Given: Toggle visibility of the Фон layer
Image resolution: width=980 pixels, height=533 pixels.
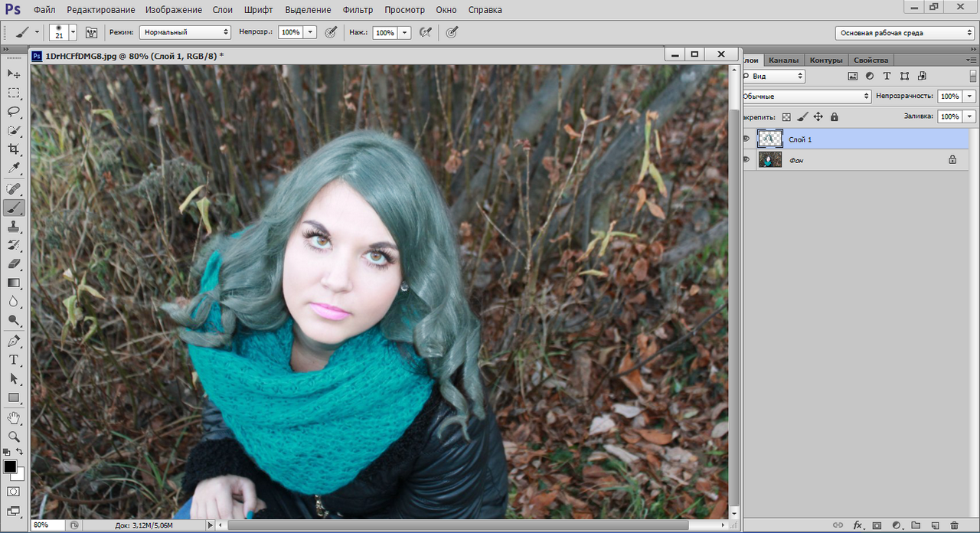Looking at the screenshot, I should tap(746, 160).
